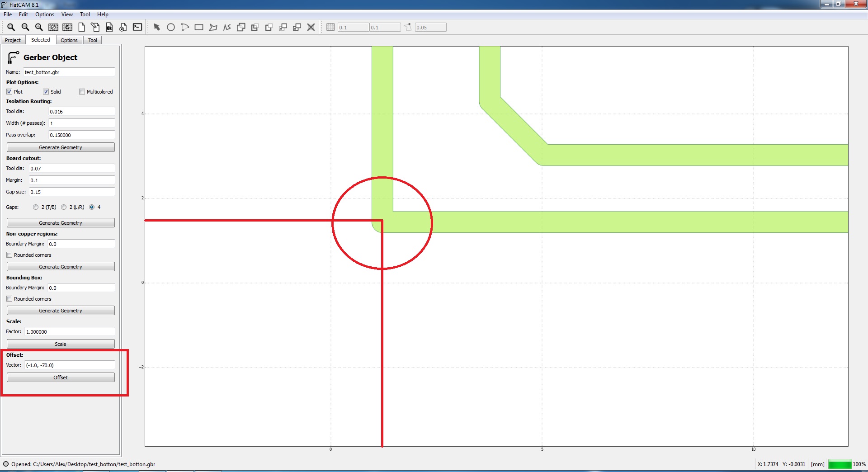Switch to the Options tab

(69, 40)
